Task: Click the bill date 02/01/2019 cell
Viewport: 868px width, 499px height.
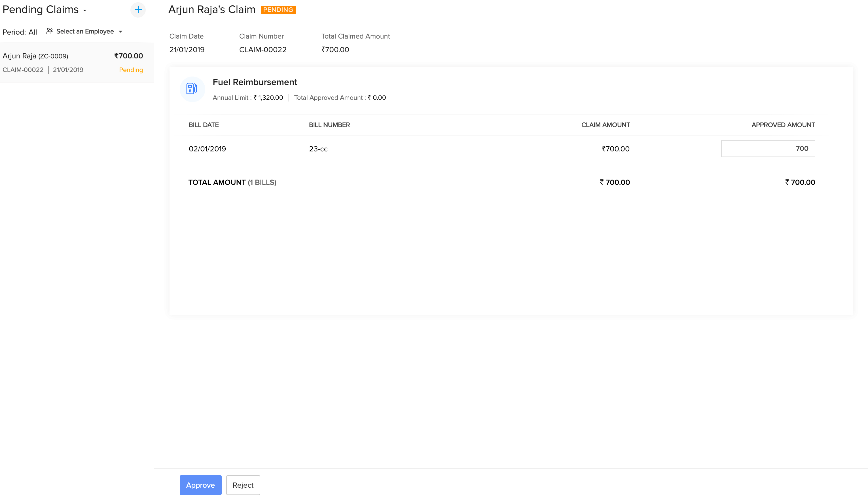Action: pyautogui.click(x=207, y=149)
